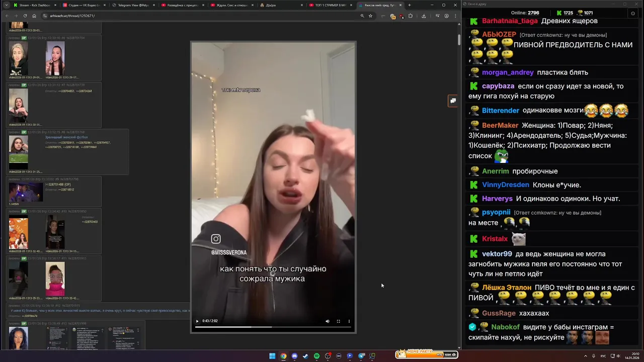Open the 1.webm thumbnail
The width and height of the screenshot is (644, 362).
(26, 193)
